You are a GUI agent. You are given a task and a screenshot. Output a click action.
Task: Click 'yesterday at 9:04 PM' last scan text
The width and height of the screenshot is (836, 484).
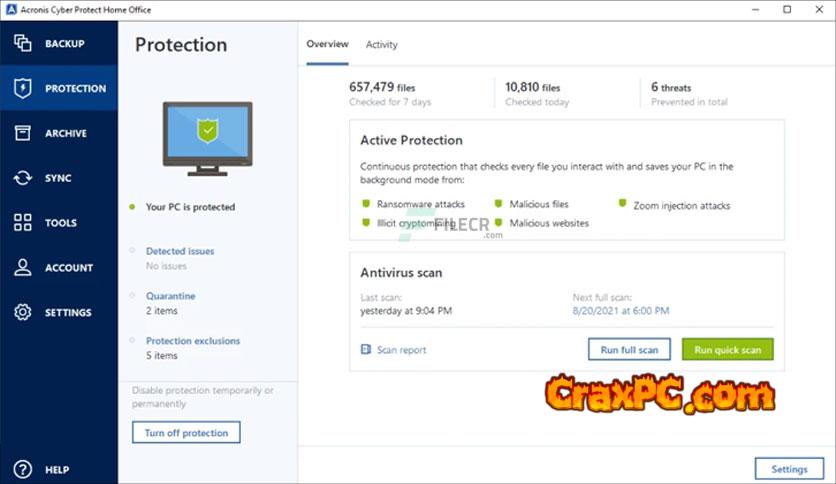tap(406, 311)
